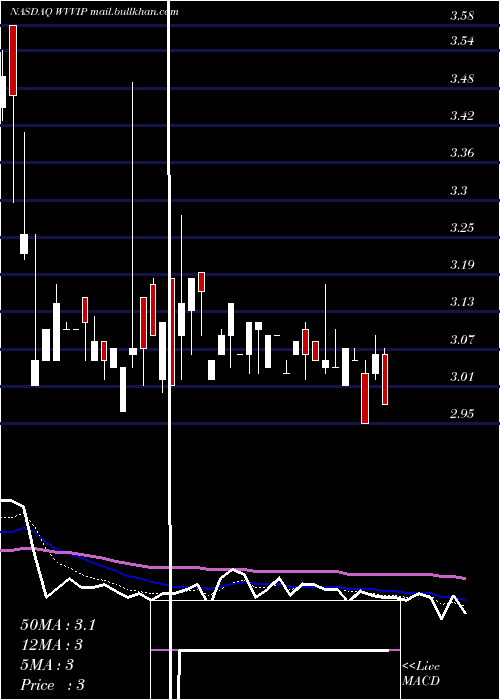
Task: Click the 2.95 price axis label
Action: pos(462,414)
